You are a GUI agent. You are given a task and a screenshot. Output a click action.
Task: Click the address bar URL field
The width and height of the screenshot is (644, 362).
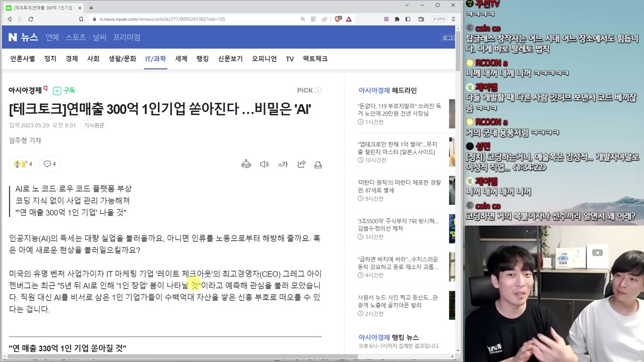(192, 19)
